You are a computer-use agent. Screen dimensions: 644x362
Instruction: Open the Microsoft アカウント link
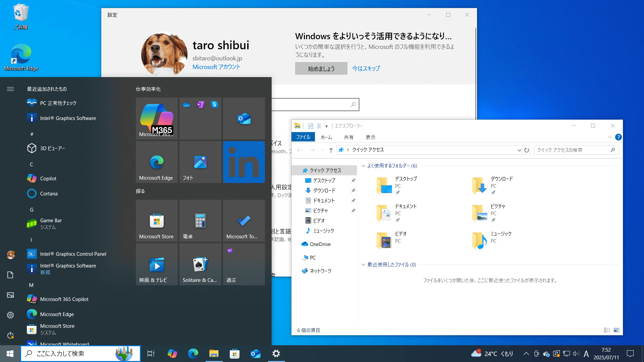click(x=216, y=67)
